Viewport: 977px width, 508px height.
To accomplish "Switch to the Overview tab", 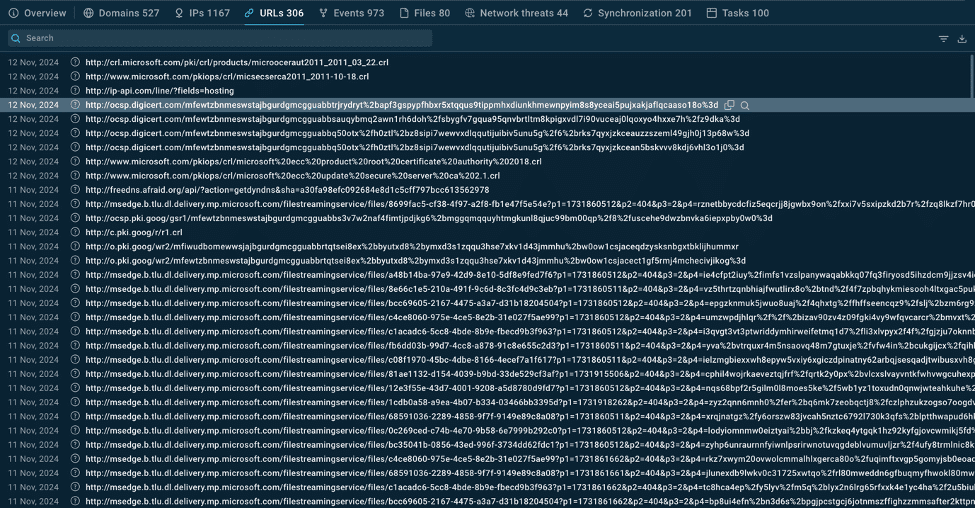I will pyautogui.click(x=37, y=13).
